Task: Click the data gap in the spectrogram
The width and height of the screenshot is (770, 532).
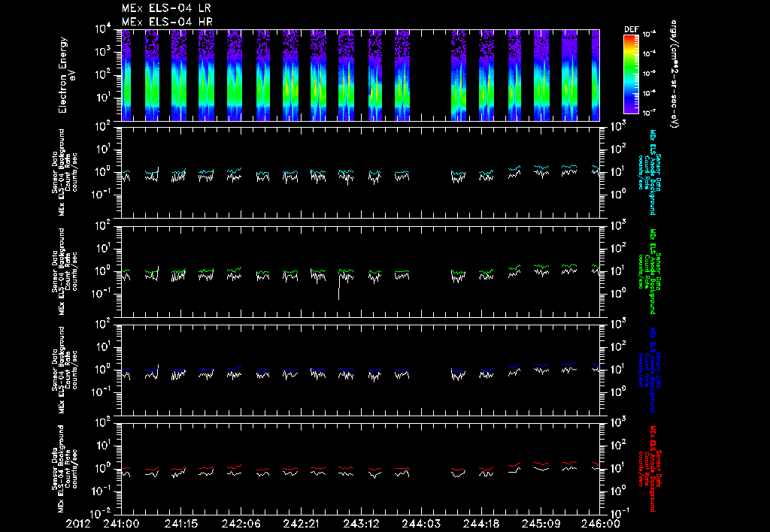Action: [431, 75]
